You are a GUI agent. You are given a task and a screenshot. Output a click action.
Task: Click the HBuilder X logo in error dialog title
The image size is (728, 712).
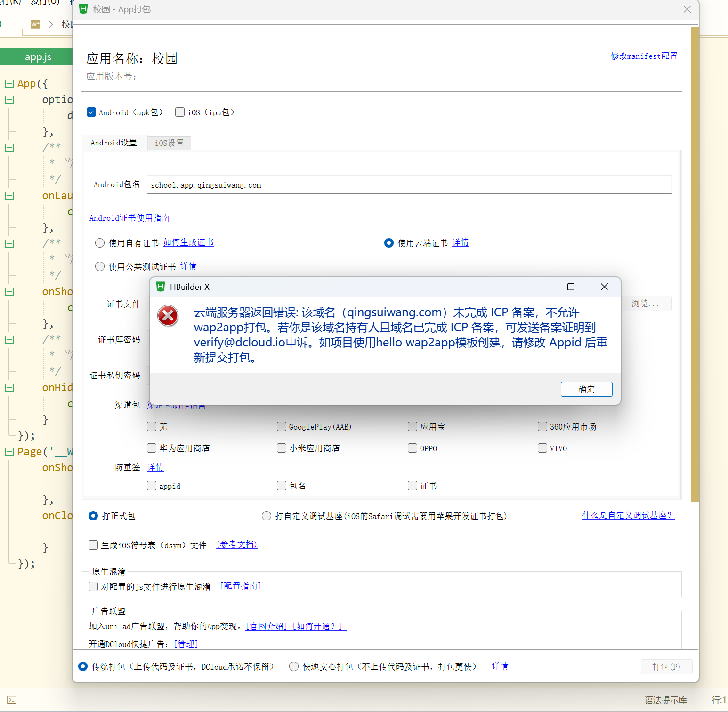(161, 287)
